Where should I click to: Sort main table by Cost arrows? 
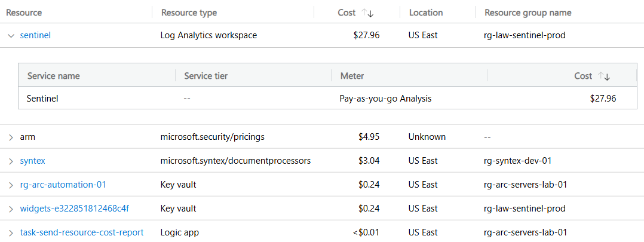coord(367,13)
